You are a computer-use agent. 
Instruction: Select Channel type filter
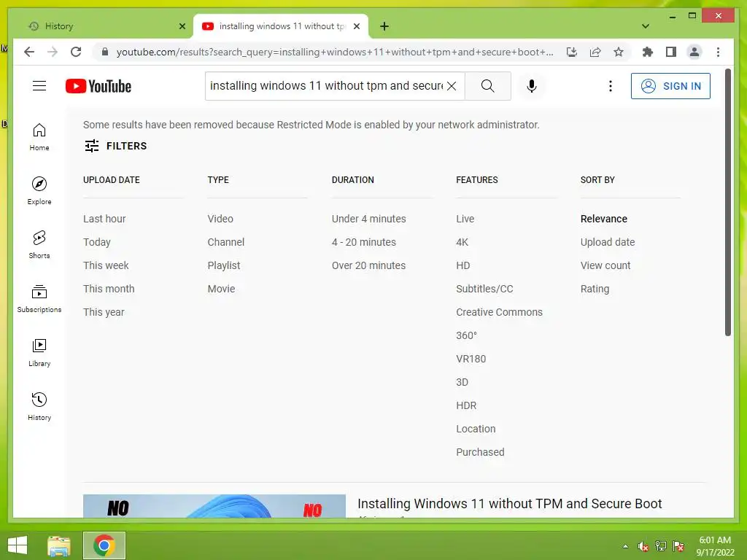226,242
